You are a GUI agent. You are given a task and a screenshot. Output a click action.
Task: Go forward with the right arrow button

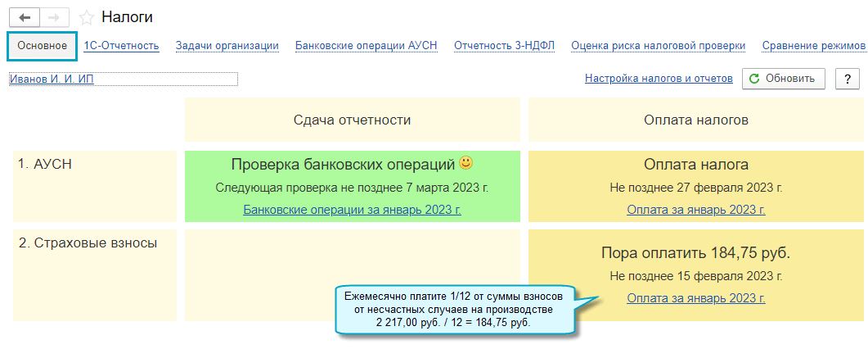tap(54, 17)
